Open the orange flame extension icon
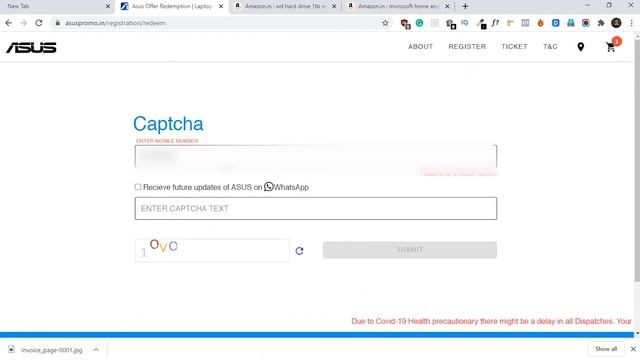The height and width of the screenshot is (360, 640). (x=540, y=23)
